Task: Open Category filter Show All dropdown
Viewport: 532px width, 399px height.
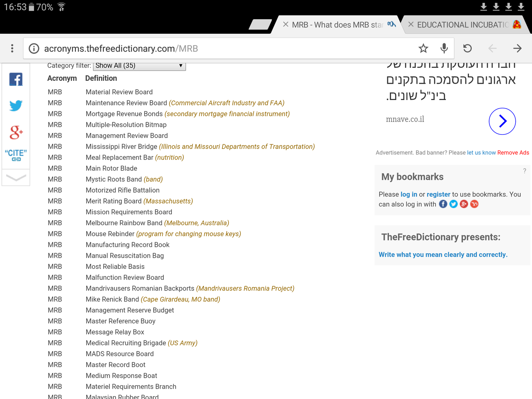Action: click(x=139, y=66)
